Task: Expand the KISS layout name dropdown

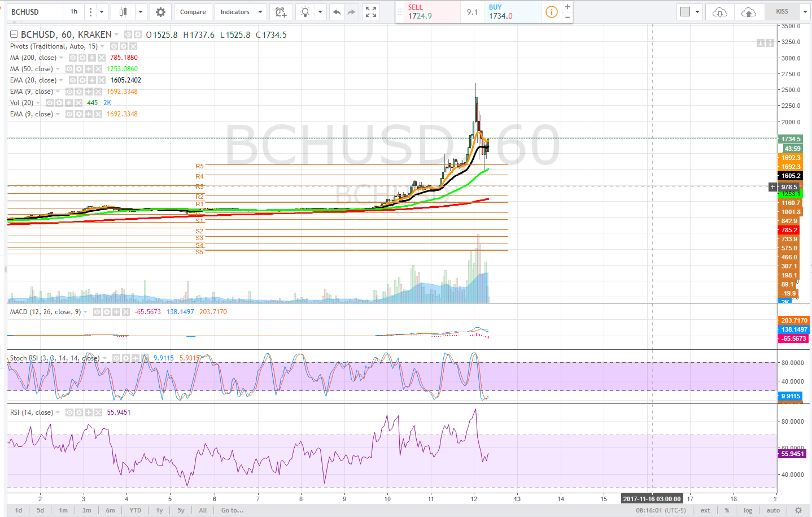Action: [805, 12]
